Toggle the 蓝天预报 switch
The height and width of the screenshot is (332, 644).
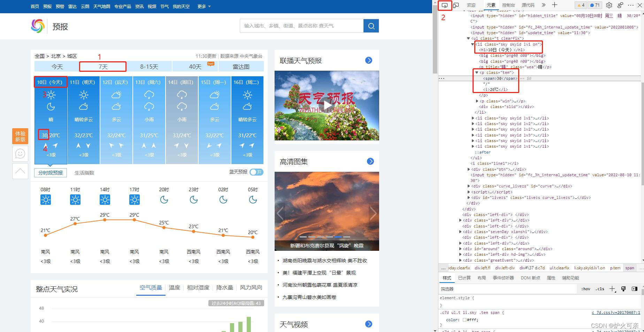point(256,172)
